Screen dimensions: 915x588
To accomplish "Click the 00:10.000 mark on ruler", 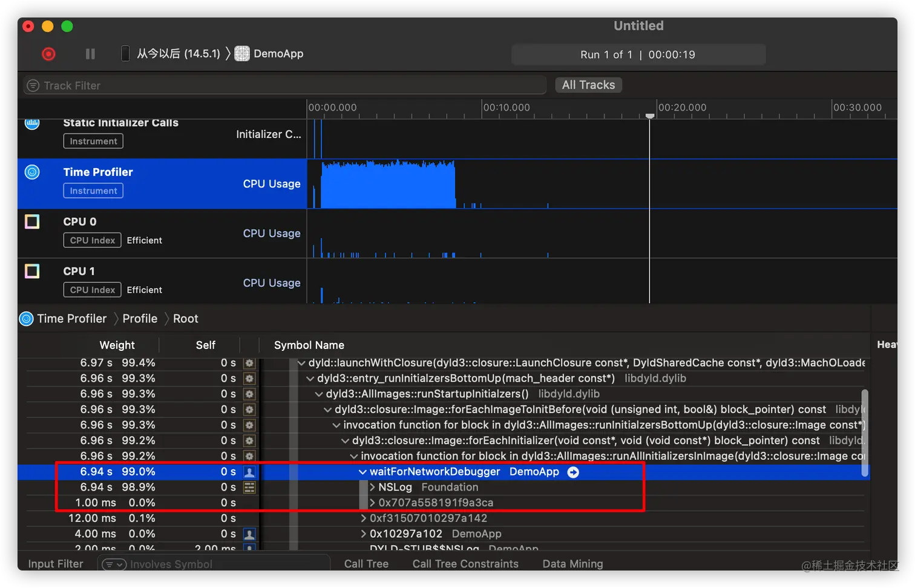I will coord(507,107).
